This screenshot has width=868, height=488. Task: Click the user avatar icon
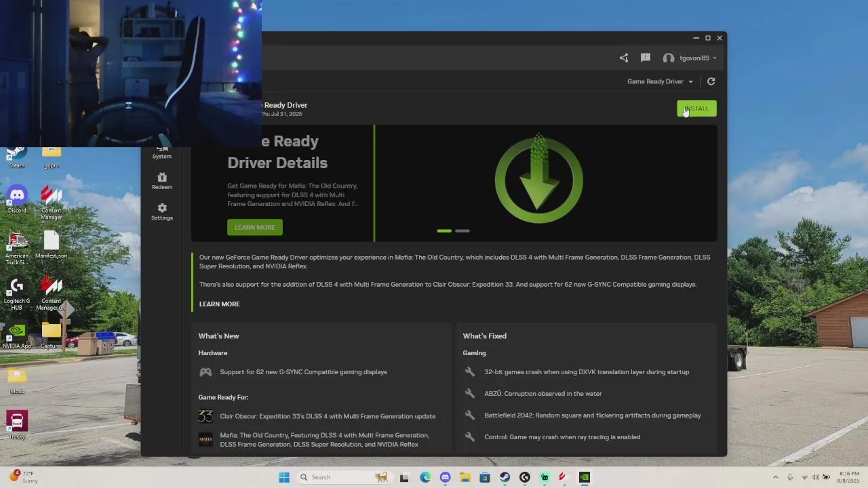[x=669, y=58]
